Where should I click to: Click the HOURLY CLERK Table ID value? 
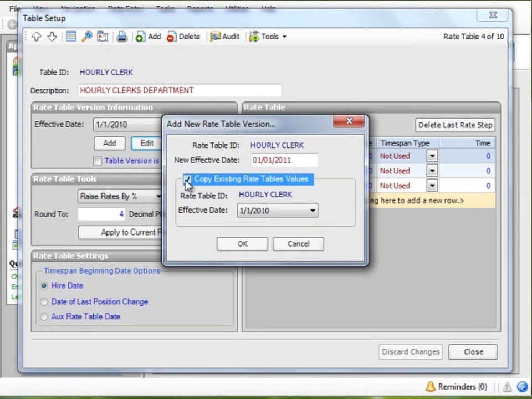106,72
